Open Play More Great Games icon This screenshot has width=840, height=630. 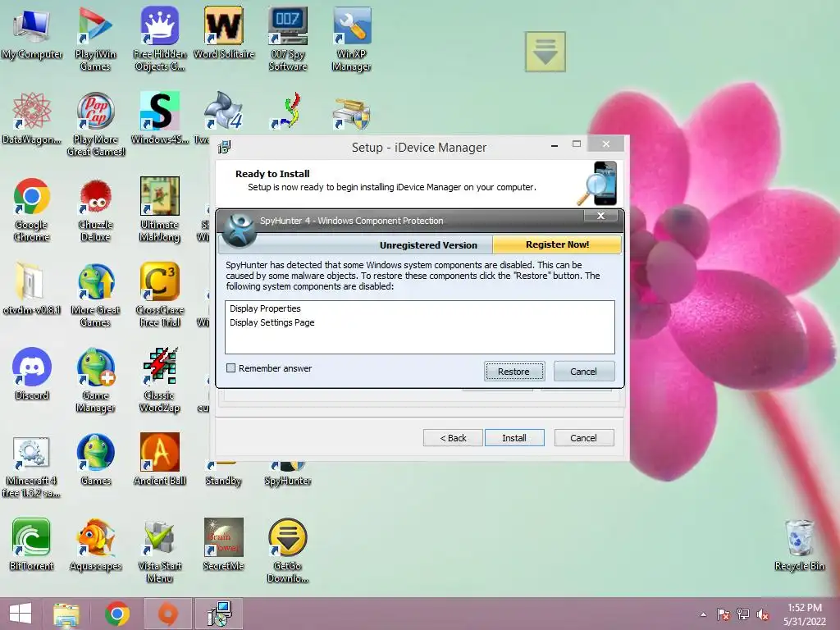95,125
